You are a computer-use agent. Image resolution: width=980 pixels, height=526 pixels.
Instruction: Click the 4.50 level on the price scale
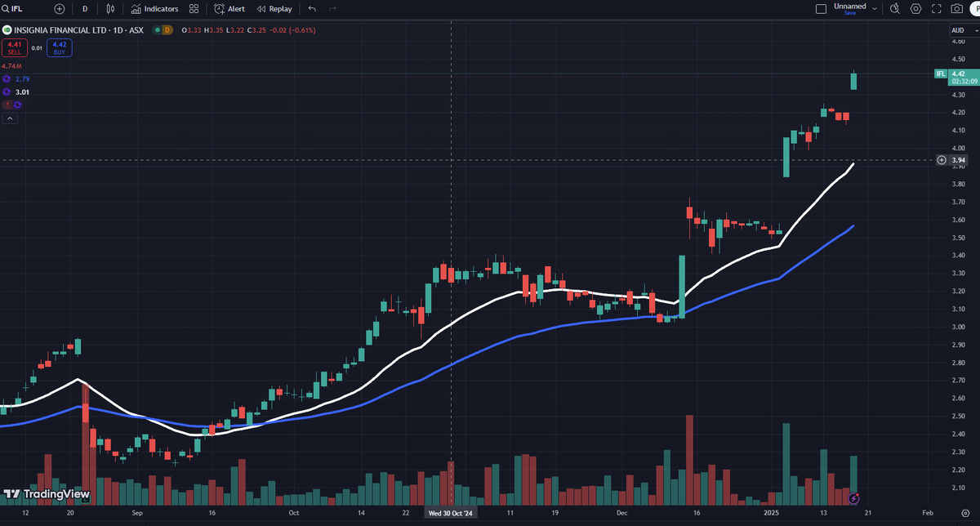click(x=958, y=59)
